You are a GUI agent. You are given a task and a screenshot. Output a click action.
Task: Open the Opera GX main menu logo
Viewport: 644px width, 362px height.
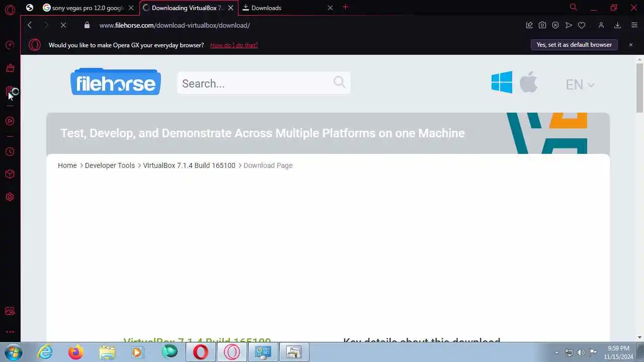coord(10,10)
